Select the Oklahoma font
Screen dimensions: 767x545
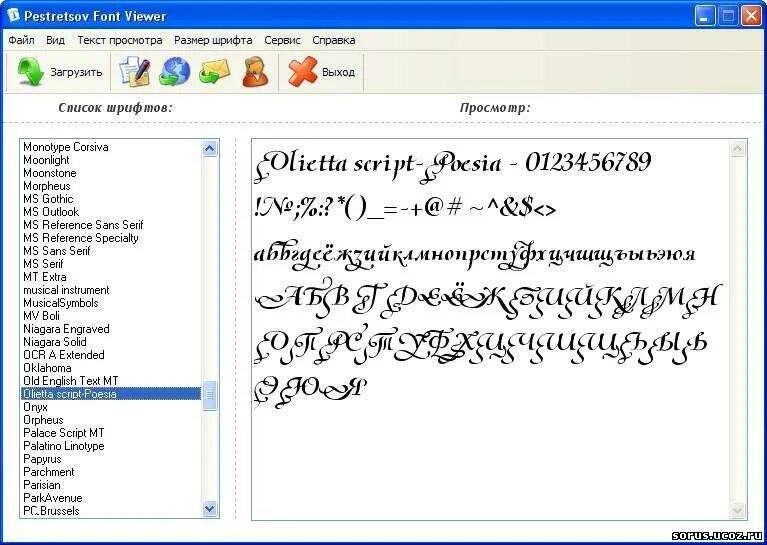111,368
